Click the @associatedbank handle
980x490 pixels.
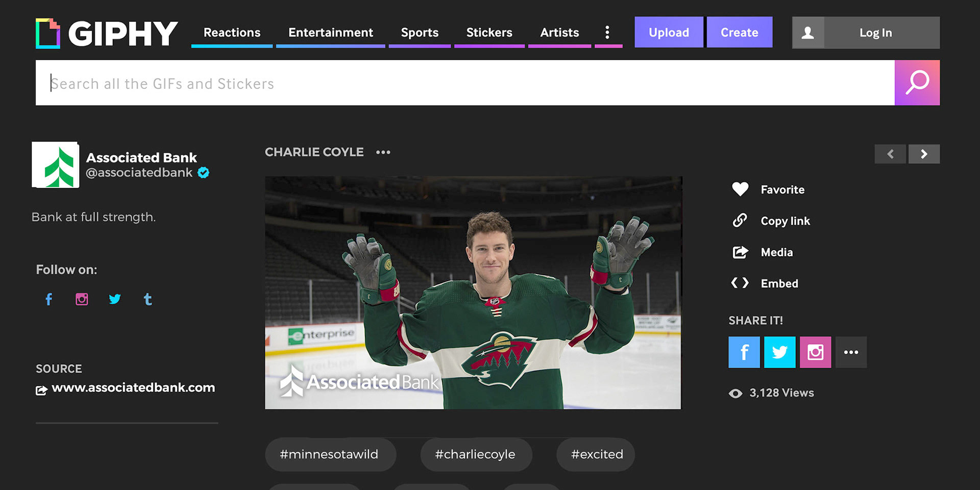tap(139, 173)
